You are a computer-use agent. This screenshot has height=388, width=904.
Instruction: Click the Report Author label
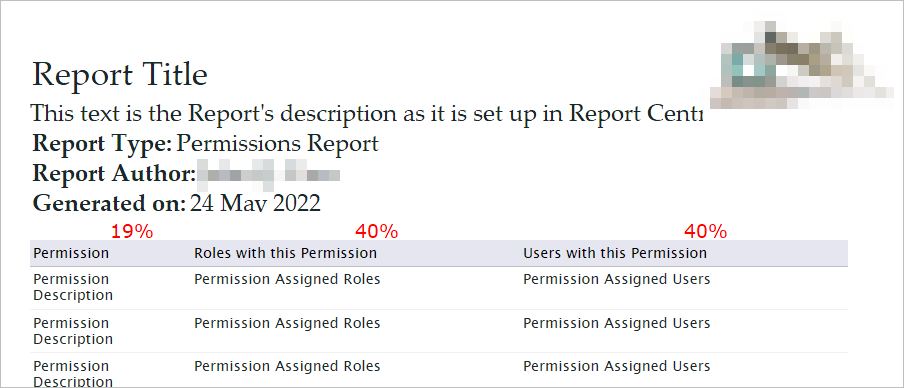click(115, 173)
